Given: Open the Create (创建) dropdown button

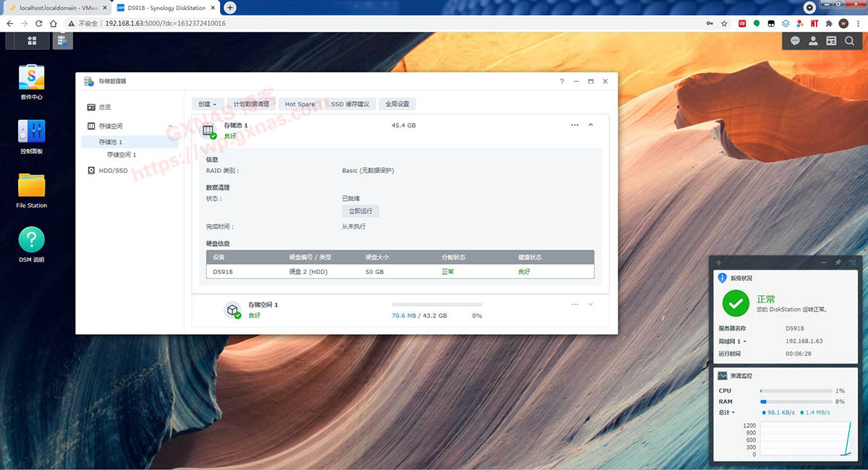Looking at the screenshot, I should [x=207, y=104].
